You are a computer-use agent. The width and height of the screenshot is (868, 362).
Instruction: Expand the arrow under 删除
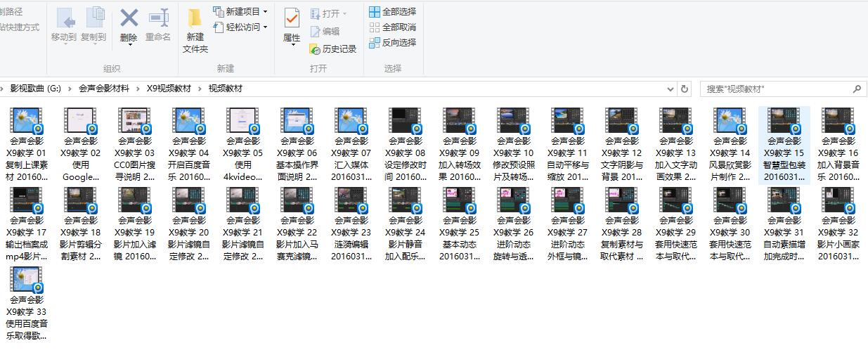click(x=129, y=46)
